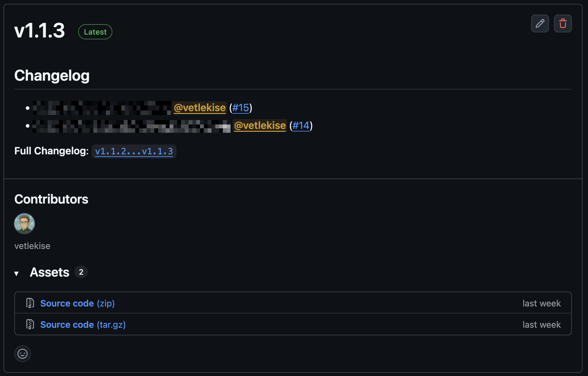The width and height of the screenshot is (588, 376).
Task: Click the vetlekise name under Contributors
Action: pyautogui.click(x=32, y=246)
